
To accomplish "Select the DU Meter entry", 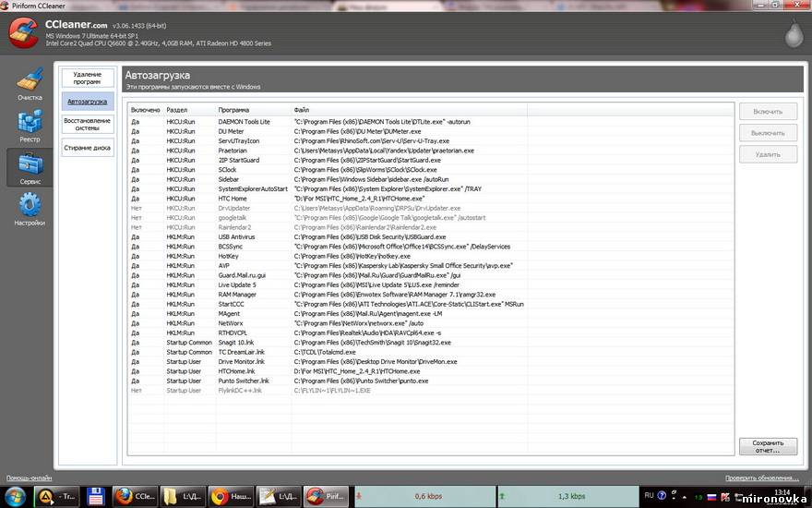I will tap(430, 131).
